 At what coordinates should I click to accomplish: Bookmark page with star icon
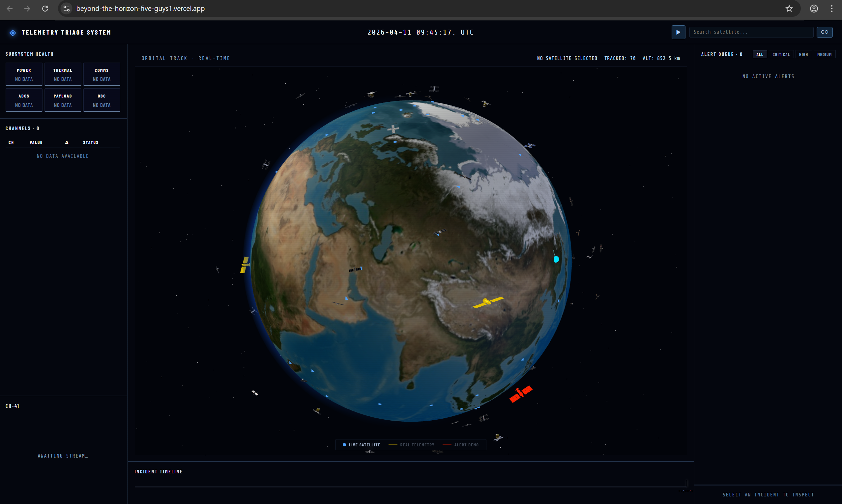click(789, 9)
